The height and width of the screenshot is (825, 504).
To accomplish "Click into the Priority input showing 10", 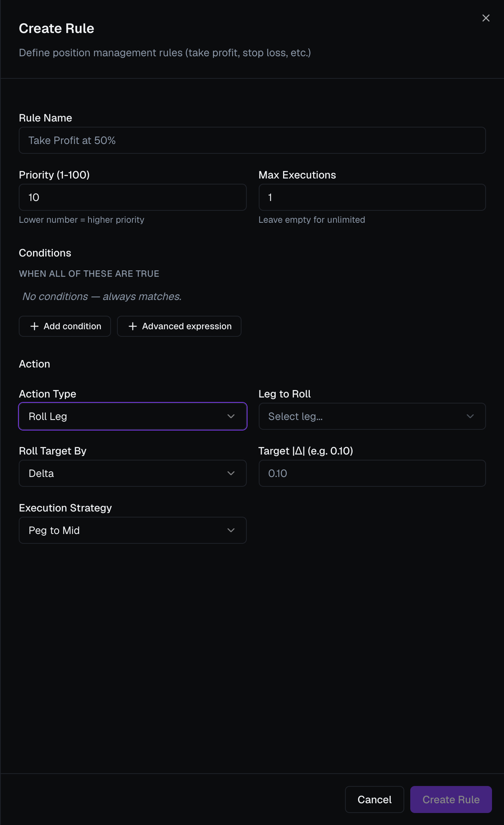I will (133, 197).
